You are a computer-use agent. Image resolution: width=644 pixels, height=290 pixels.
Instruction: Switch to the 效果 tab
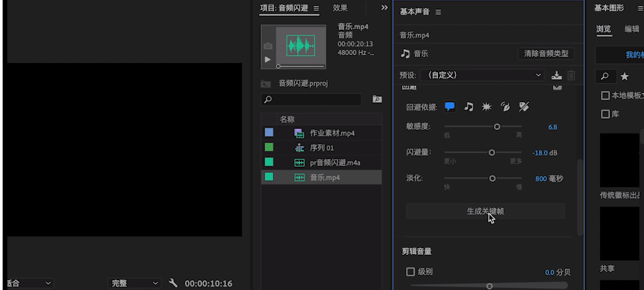(340, 8)
